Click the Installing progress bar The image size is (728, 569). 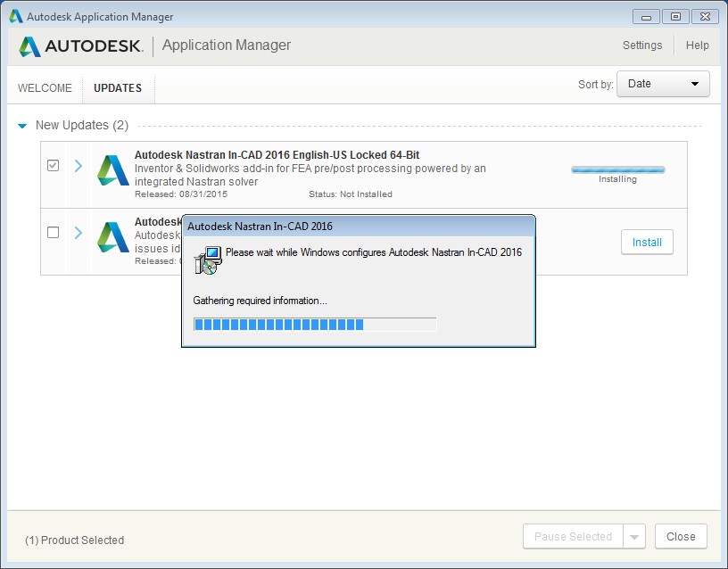click(x=618, y=169)
